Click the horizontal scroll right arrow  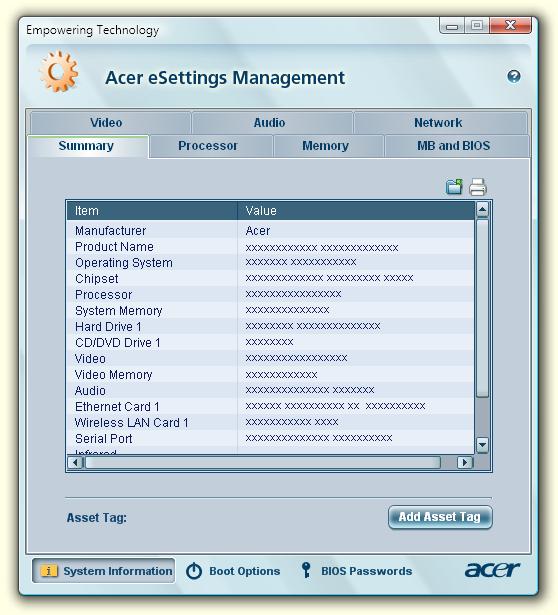click(x=465, y=463)
